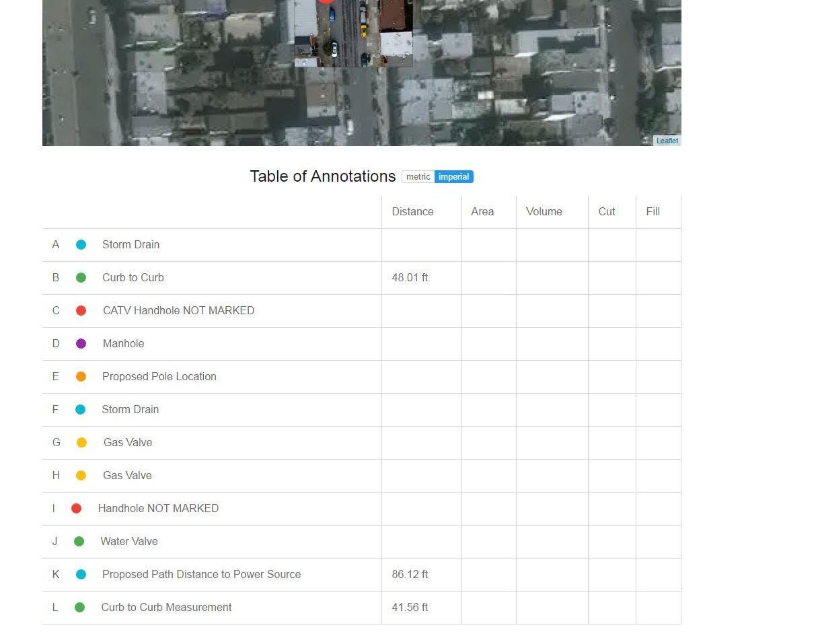This screenshot has height=644, width=816.
Task: Select the 'Curb to Curb' label in row B
Action: [x=133, y=278]
